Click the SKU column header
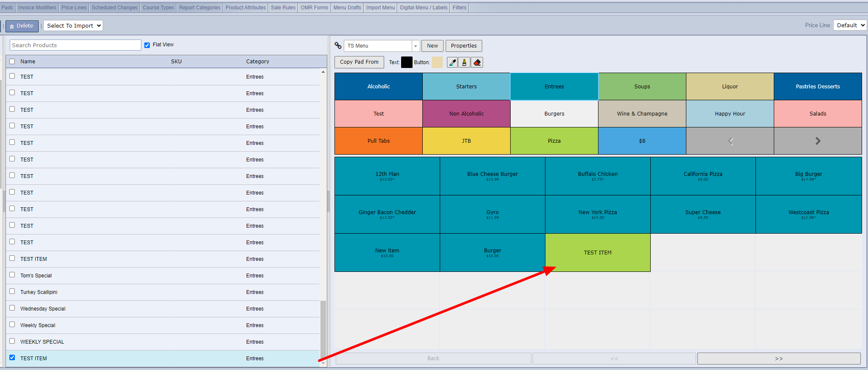Viewport: 868px width, 370px height. tap(177, 62)
